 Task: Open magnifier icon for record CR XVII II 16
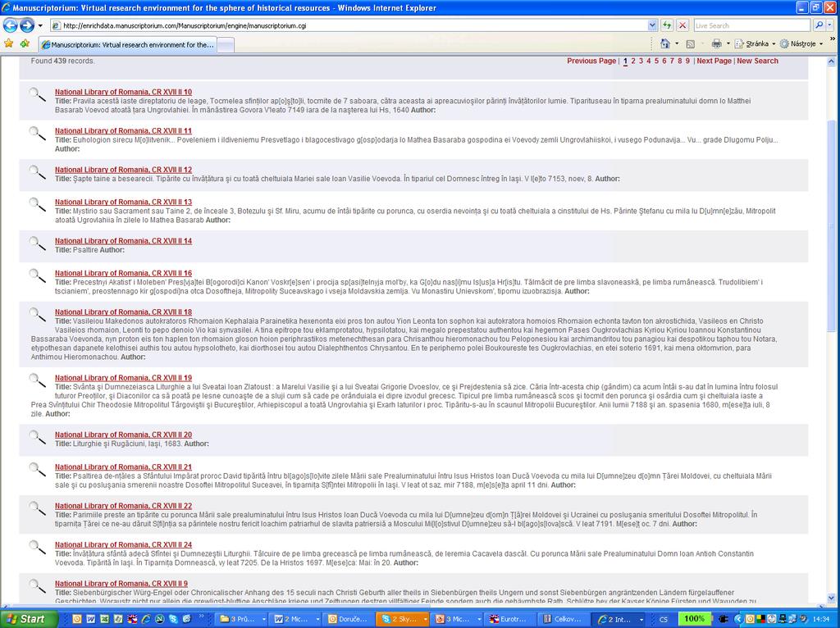pos(37,276)
